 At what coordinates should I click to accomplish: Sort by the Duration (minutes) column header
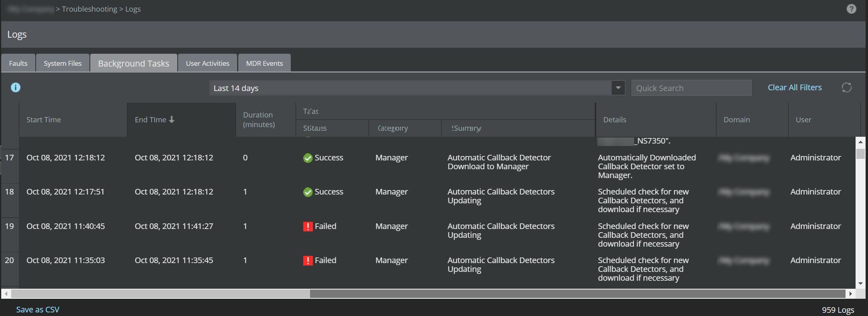tap(266, 120)
